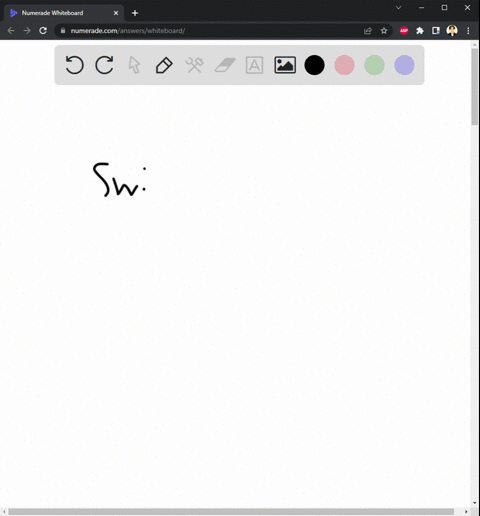Bookmark this page with the star
Screen dimensions: 480x516
(x=384, y=31)
